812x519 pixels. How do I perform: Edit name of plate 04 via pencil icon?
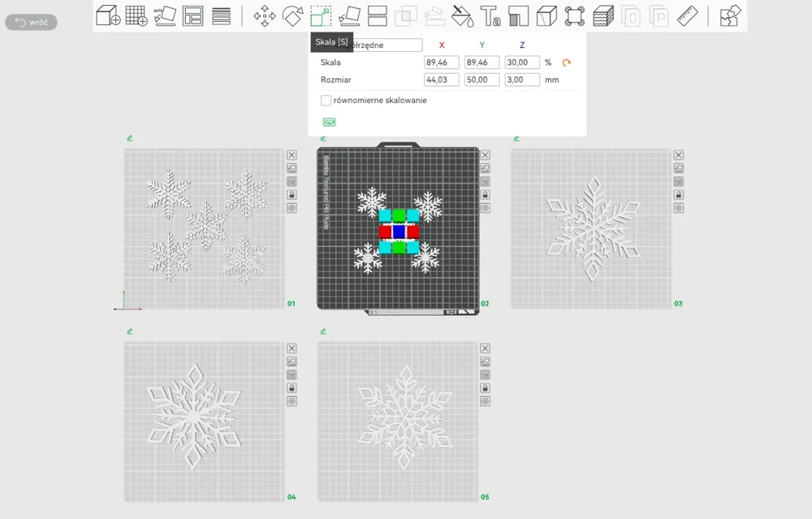(130, 331)
